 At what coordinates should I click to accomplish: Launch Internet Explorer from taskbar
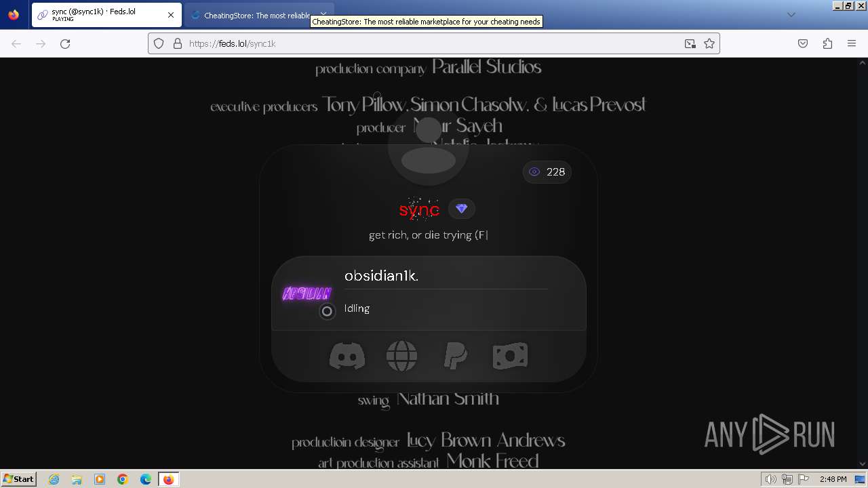pos(54,479)
